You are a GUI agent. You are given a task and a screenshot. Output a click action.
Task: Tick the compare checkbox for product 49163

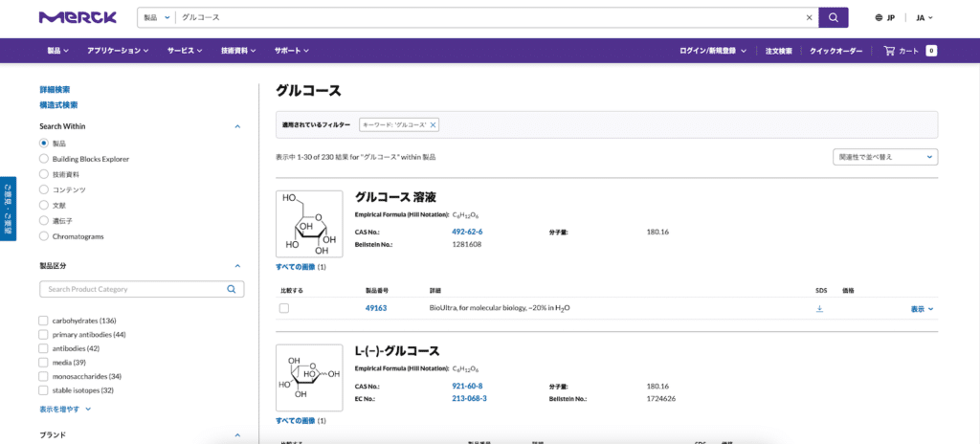[x=283, y=308]
